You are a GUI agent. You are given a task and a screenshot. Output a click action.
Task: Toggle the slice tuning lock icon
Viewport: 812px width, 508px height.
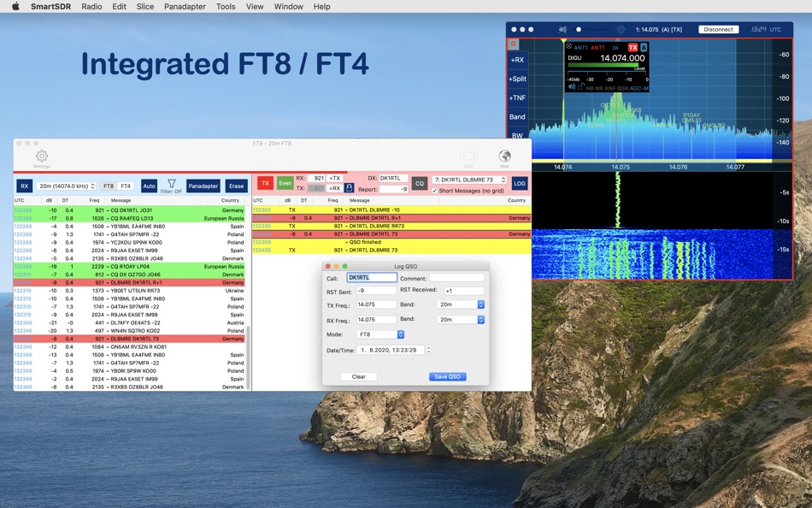point(581,87)
